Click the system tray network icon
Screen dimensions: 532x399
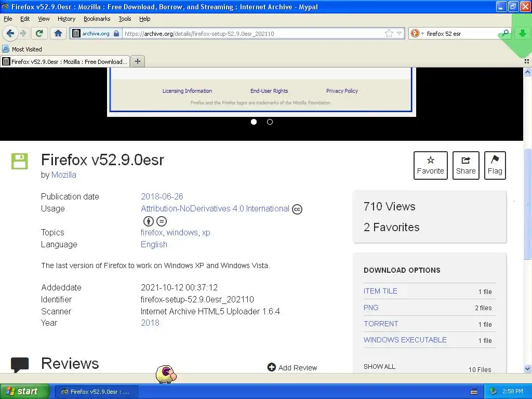[494, 391]
